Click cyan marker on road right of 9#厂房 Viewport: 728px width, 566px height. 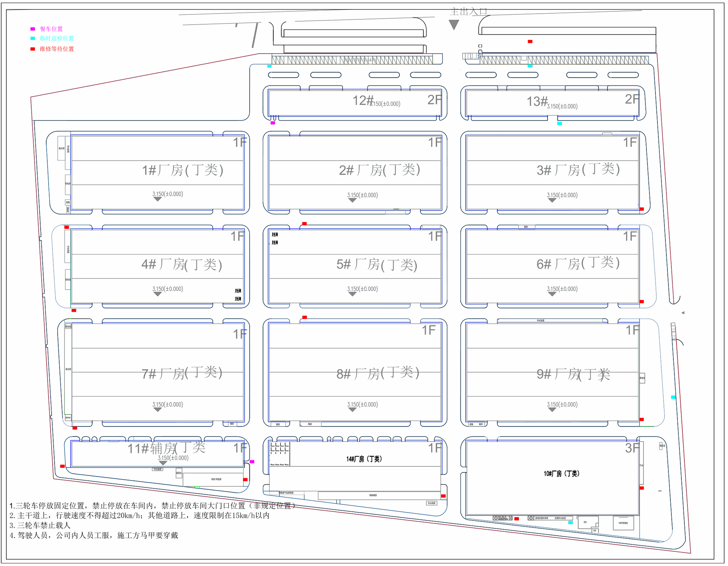click(673, 397)
